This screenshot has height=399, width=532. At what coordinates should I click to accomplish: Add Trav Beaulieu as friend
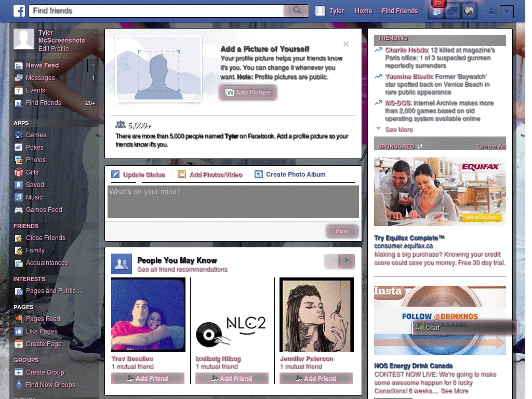click(148, 378)
